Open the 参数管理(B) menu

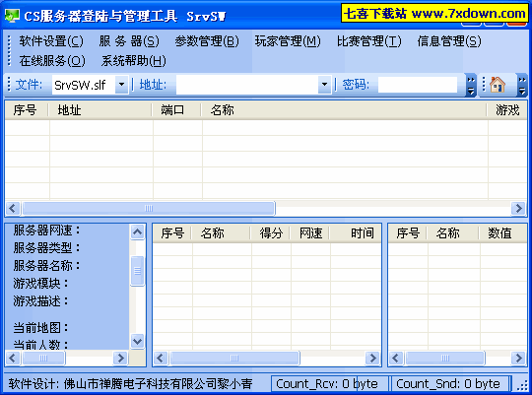pos(207,41)
